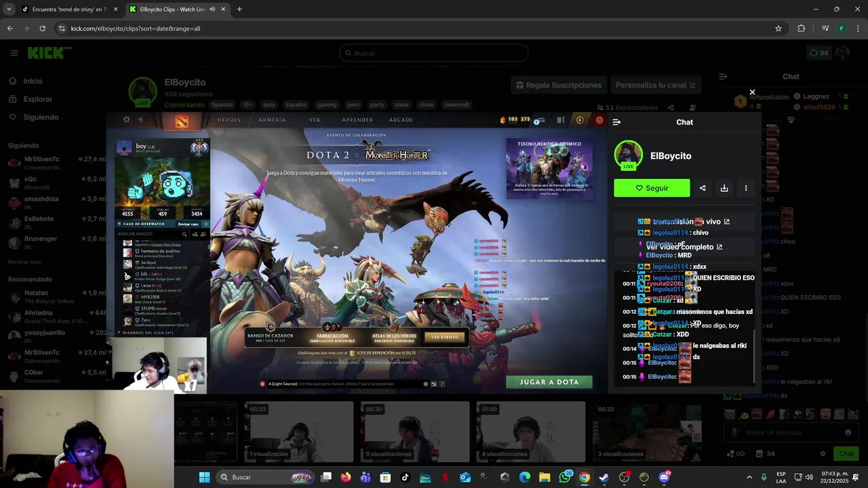Open Windows Start menu

pos(204,477)
